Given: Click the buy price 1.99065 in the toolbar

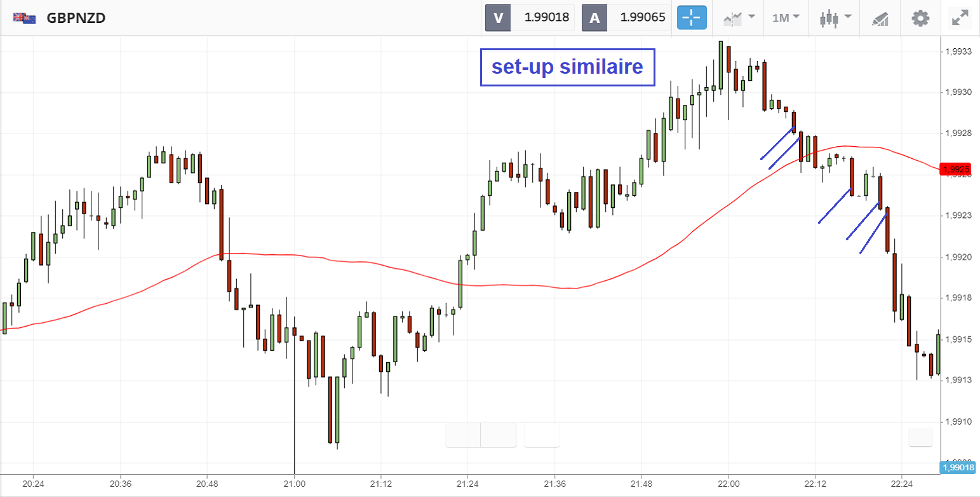Looking at the screenshot, I should click(x=642, y=18).
